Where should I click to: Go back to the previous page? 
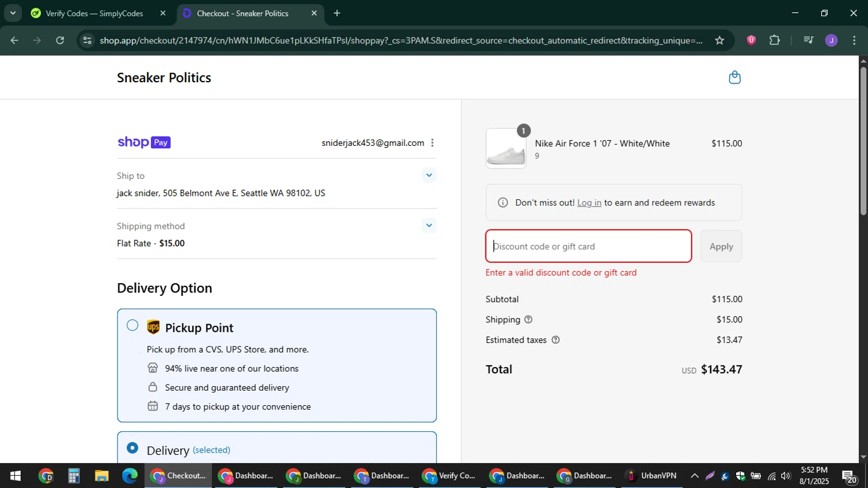pos(14,41)
